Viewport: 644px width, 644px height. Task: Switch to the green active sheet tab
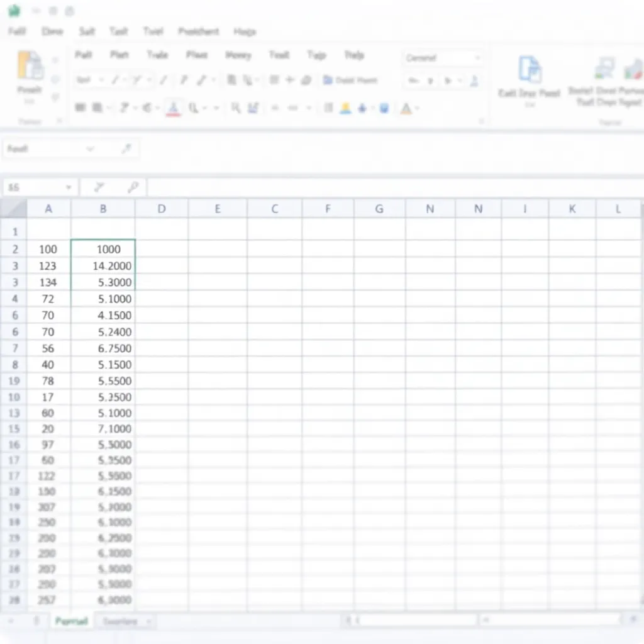tap(71, 621)
